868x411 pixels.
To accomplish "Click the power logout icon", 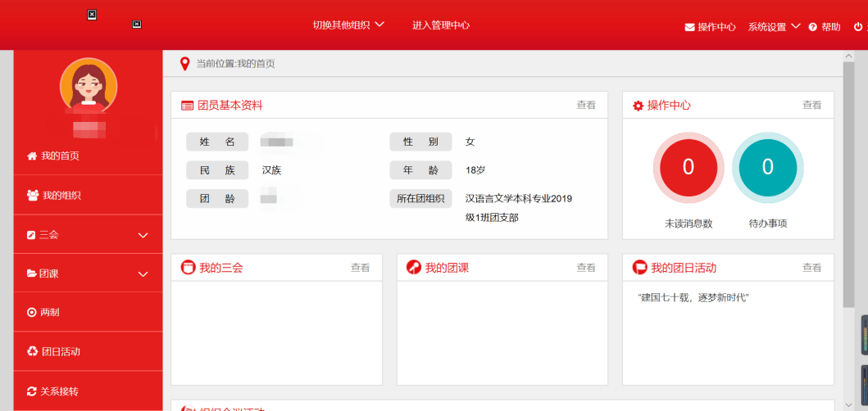I will tap(858, 26).
